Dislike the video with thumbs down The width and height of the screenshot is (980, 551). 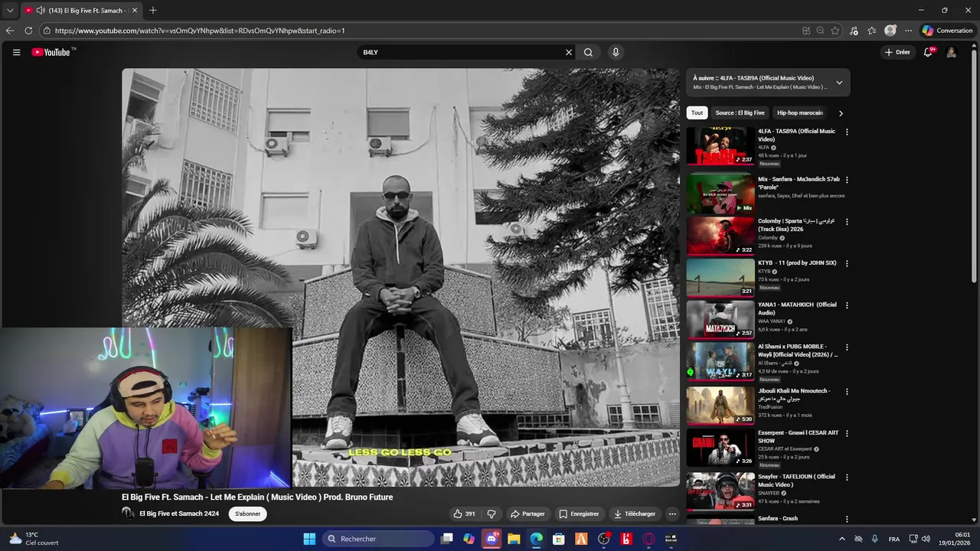click(492, 514)
